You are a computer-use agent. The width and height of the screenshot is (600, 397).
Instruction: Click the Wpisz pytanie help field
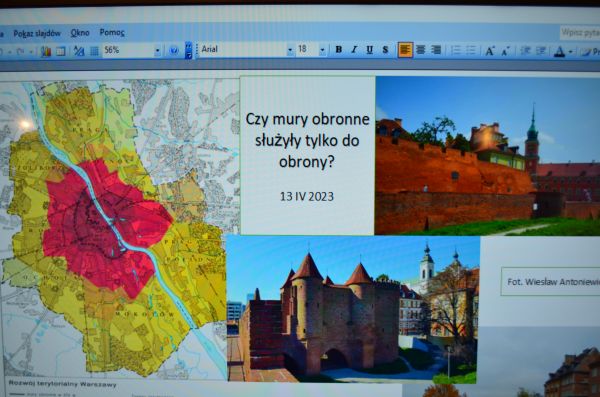click(x=580, y=33)
